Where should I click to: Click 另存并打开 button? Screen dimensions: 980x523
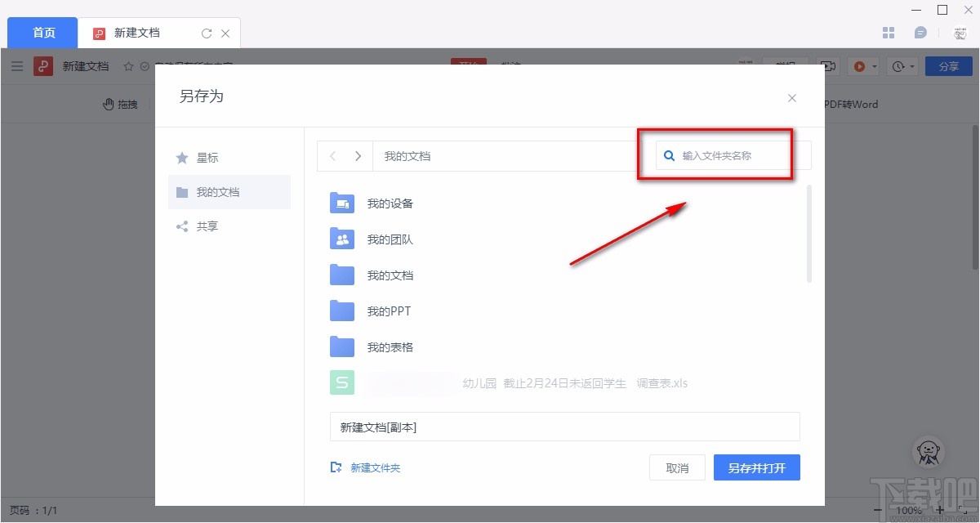[x=756, y=468]
